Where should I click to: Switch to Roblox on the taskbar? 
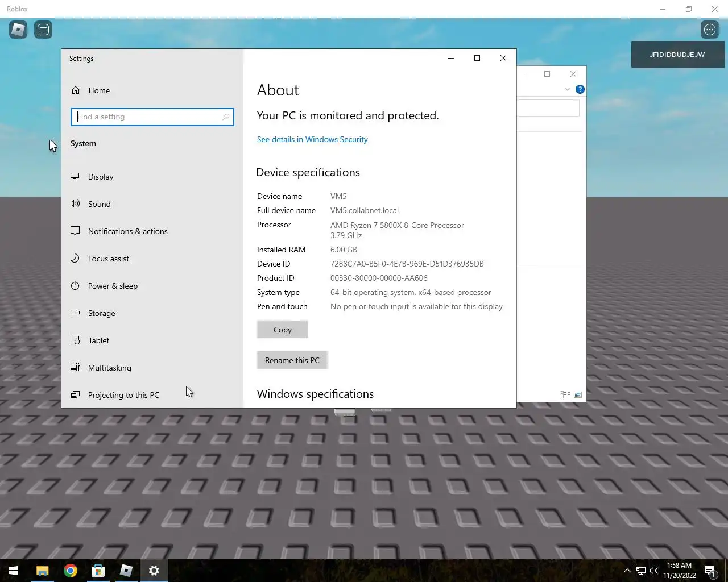tap(126, 571)
